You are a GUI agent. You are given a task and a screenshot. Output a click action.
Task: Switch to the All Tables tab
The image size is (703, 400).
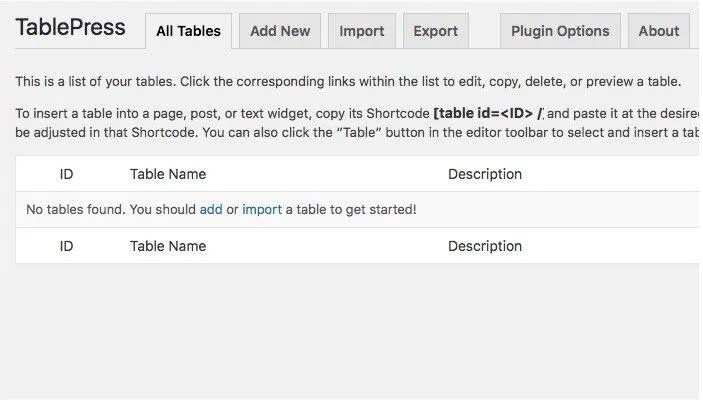click(188, 31)
